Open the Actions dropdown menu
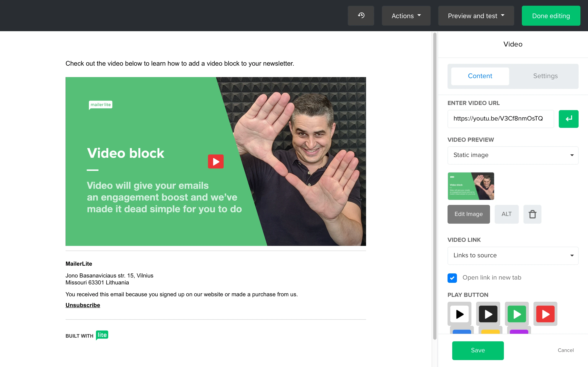 tap(406, 16)
